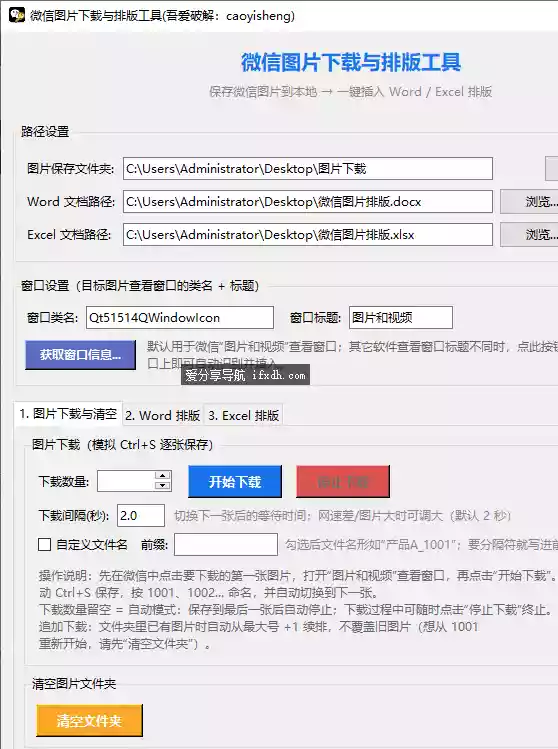Click the blue 开始下载 button
The height and width of the screenshot is (749, 558).
click(235, 482)
